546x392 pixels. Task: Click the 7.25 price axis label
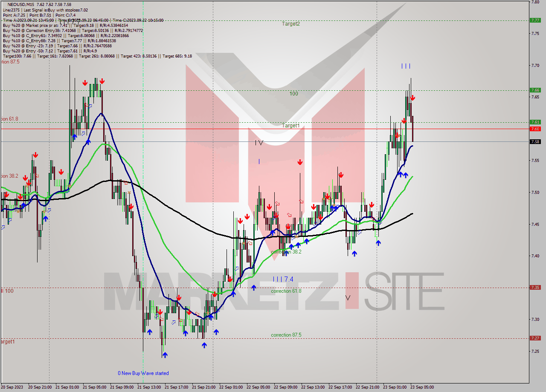[535, 351]
